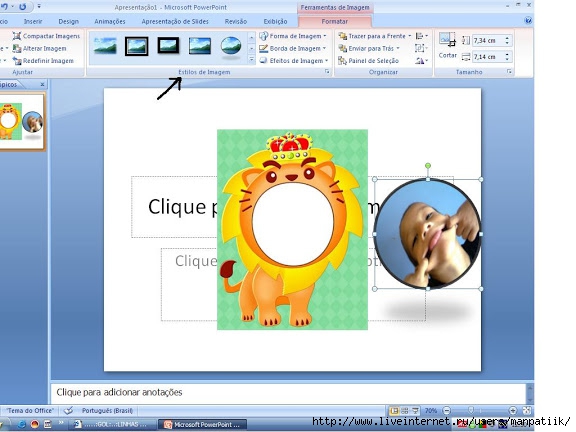This screenshot has height=432, width=576.
Task: Click Trazer para a Frente
Action: (x=375, y=36)
